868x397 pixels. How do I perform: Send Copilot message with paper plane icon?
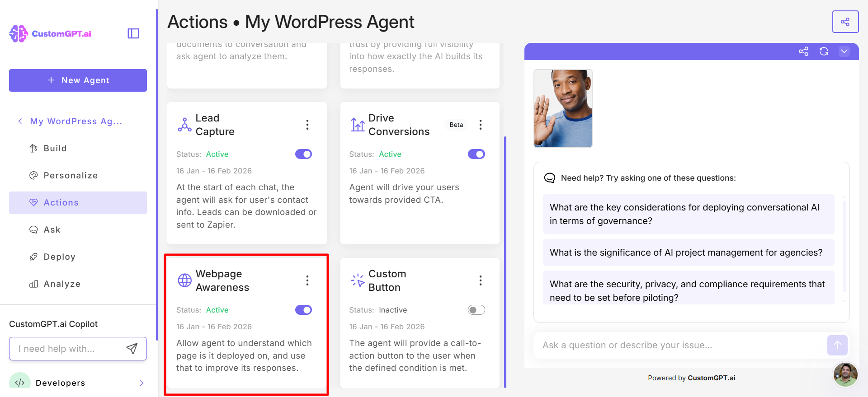(132, 348)
